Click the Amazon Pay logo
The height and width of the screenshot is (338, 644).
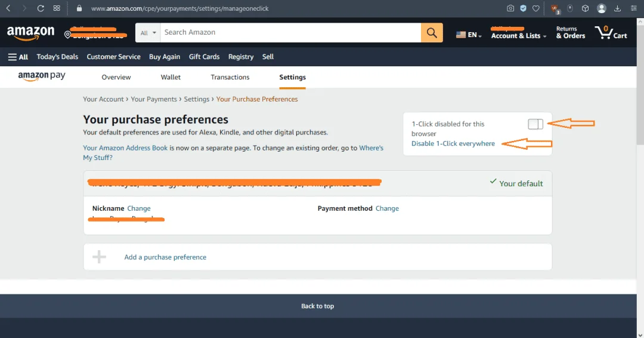click(x=42, y=76)
